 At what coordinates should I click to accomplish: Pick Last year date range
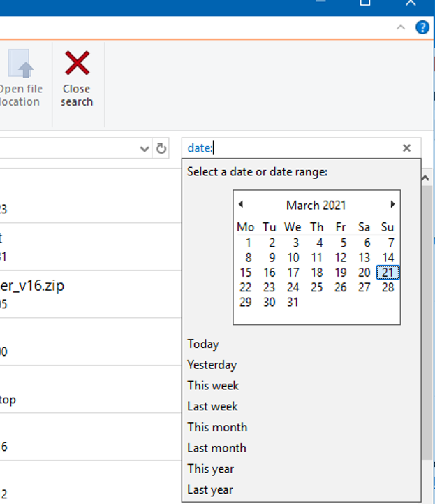tap(210, 490)
